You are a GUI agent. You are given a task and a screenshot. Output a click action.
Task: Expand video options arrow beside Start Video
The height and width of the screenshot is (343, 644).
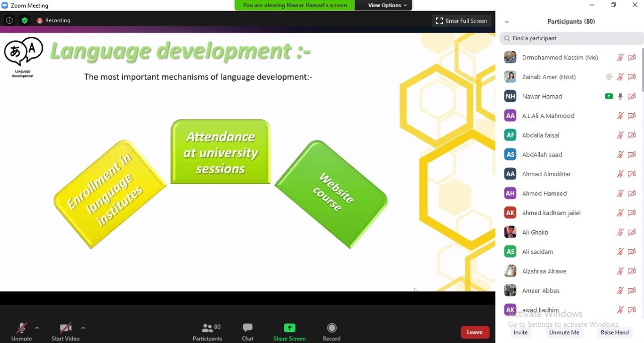(x=83, y=328)
